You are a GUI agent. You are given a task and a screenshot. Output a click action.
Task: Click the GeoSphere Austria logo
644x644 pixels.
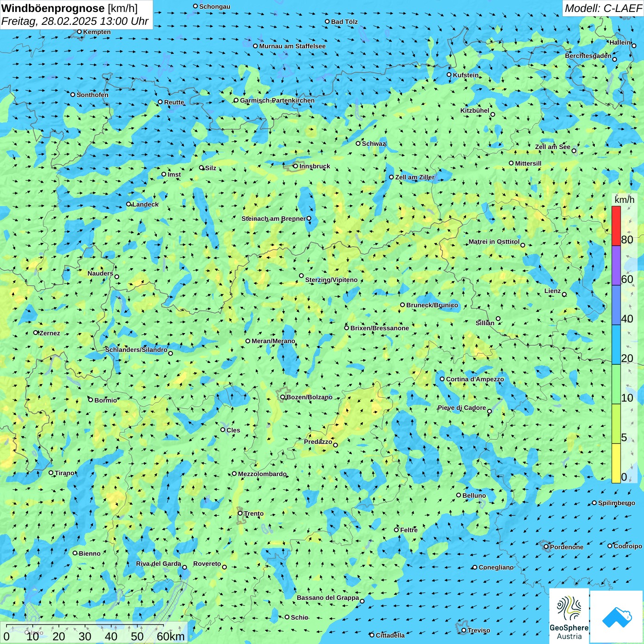pos(569,615)
